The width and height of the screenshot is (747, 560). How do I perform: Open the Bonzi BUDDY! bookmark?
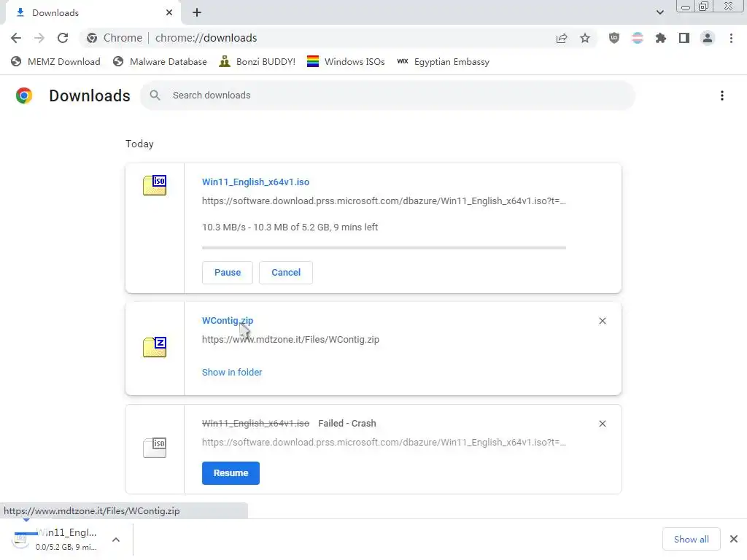click(258, 62)
